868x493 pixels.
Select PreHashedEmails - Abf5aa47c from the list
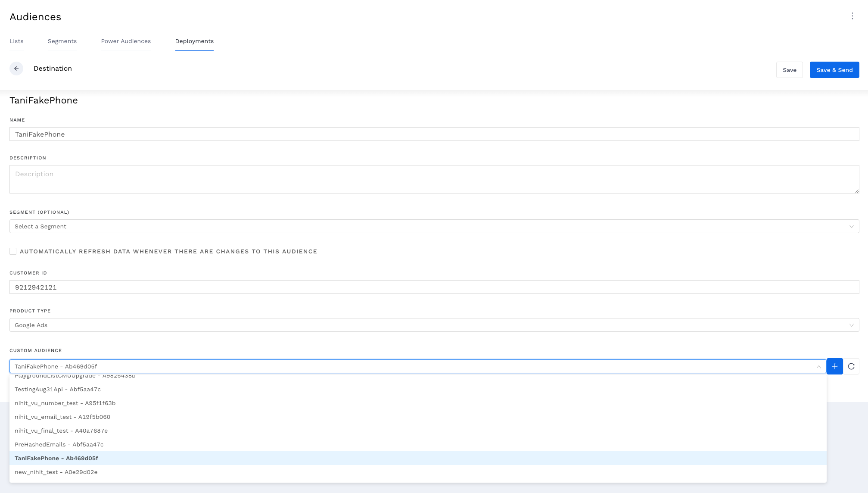[59, 444]
